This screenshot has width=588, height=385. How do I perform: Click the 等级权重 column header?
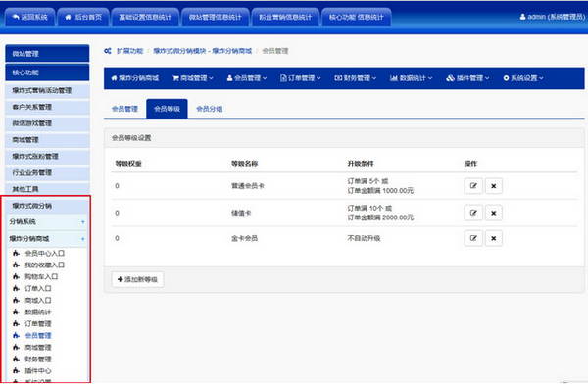pos(128,164)
